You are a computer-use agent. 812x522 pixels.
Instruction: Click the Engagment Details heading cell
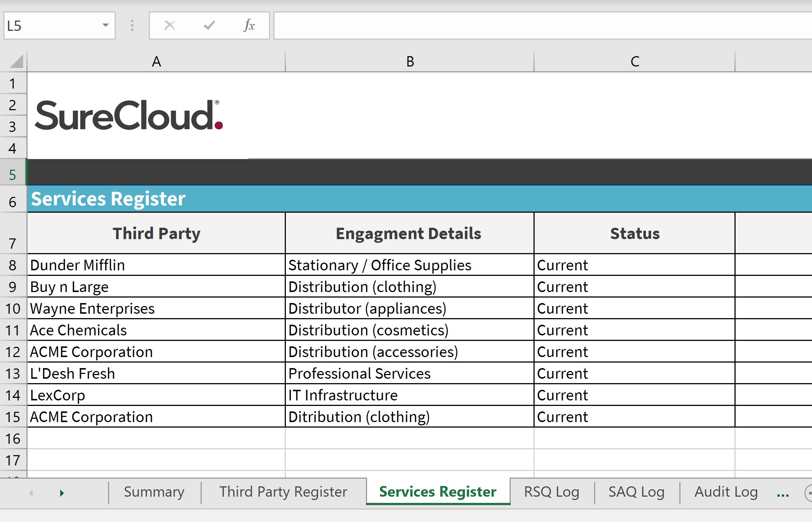pos(410,233)
